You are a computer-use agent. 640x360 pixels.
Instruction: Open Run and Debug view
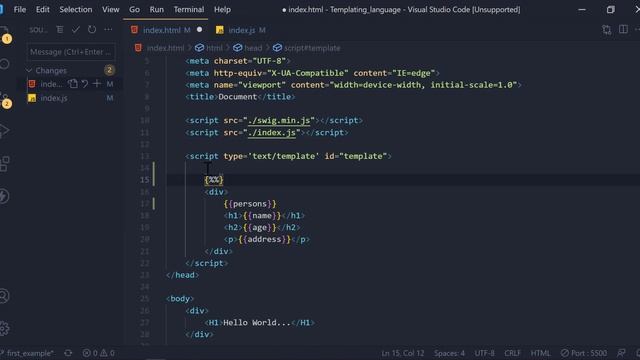point(4,131)
